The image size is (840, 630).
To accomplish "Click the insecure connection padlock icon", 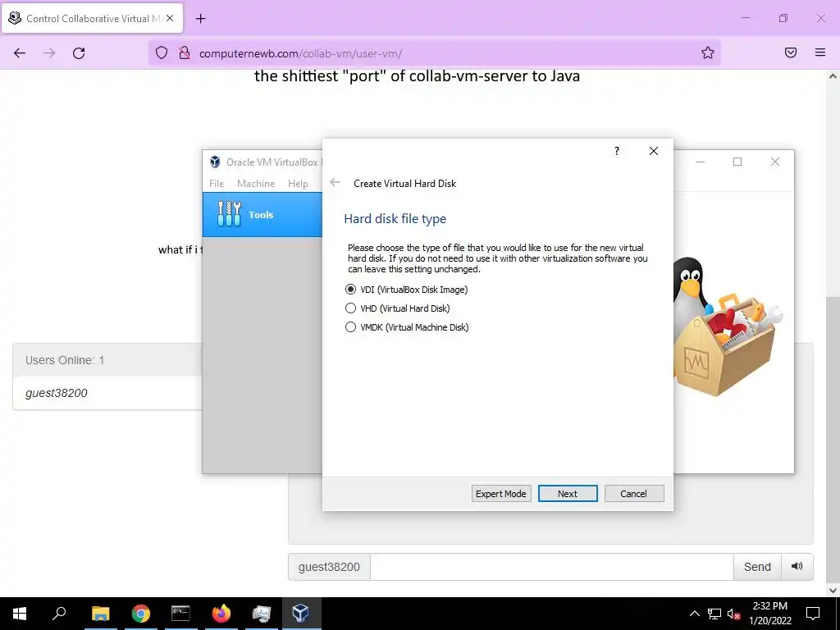I will tap(185, 52).
